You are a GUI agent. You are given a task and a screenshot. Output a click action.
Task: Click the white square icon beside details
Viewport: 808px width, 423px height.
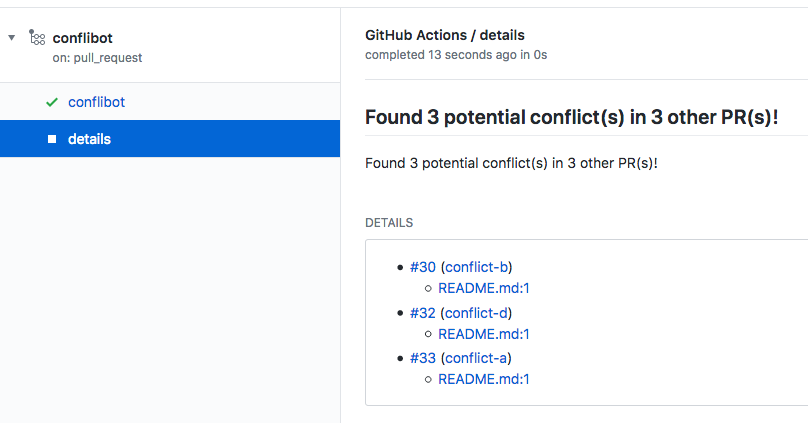click(52, 139)
